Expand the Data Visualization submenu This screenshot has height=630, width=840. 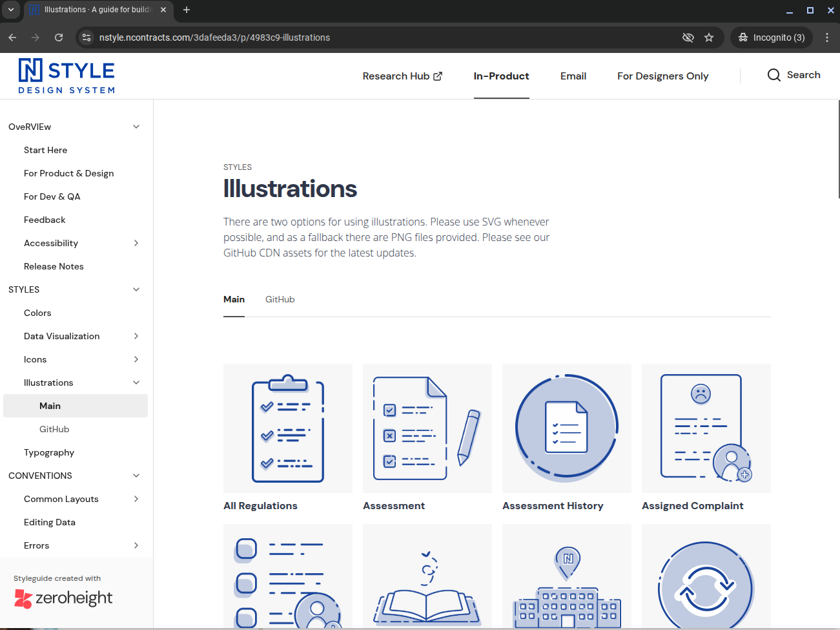[x=136, y=336]
